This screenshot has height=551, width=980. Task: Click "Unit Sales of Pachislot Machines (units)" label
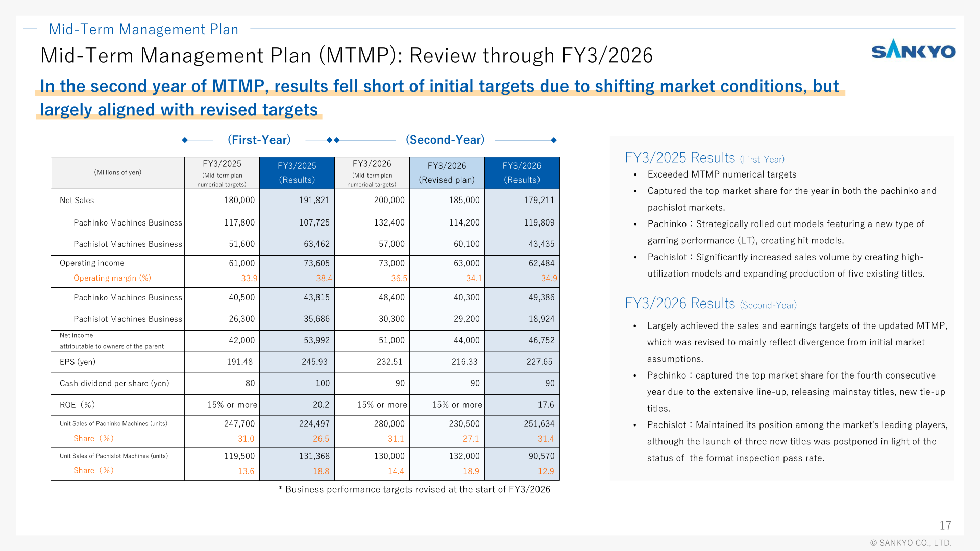[114, 456]
